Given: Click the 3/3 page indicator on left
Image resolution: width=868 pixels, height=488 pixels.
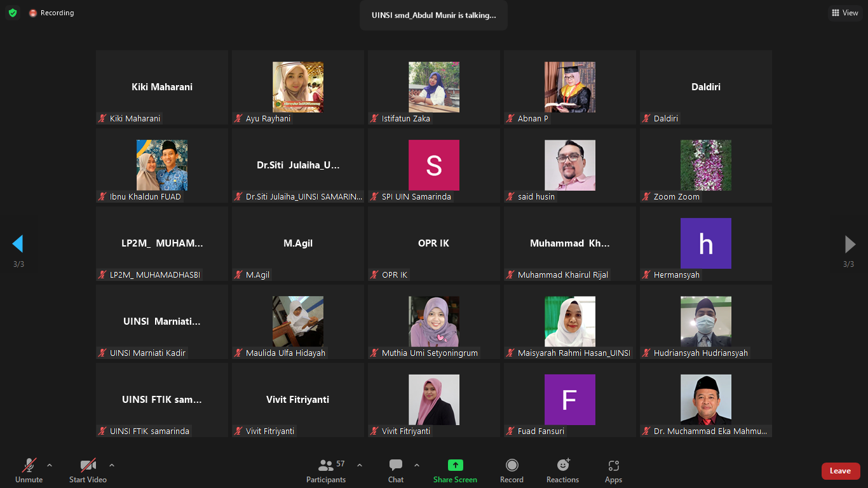Looking at the screenshot, I should [18, 264].
